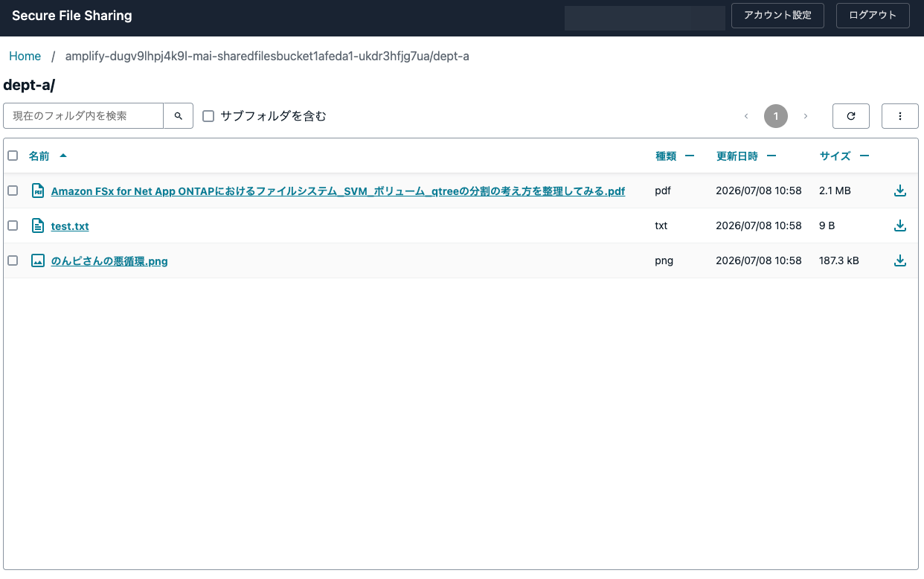
Task: Click the pdf type cell
Action: tap(663, 191)
